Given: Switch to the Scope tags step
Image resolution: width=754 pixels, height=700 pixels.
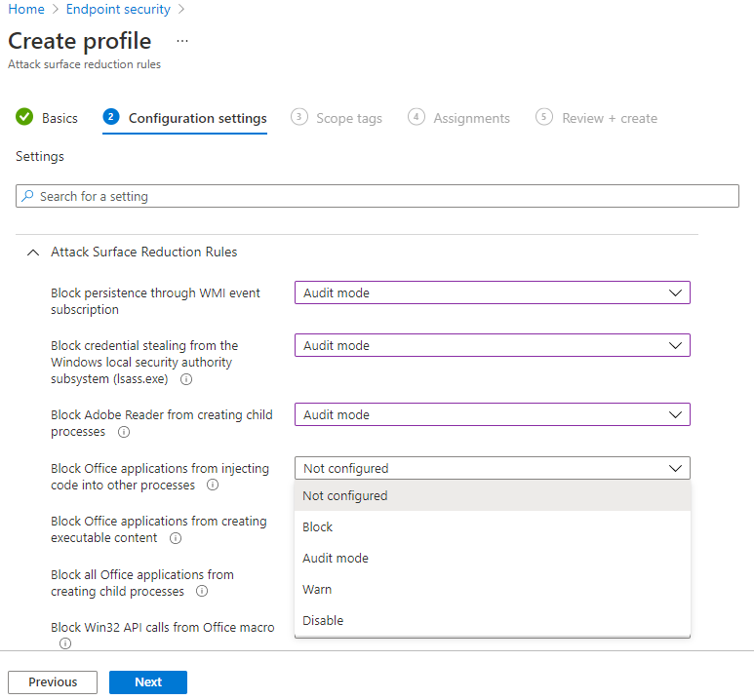Looking at the screenshot, I should pyautogui.click(x=348, y=118).
